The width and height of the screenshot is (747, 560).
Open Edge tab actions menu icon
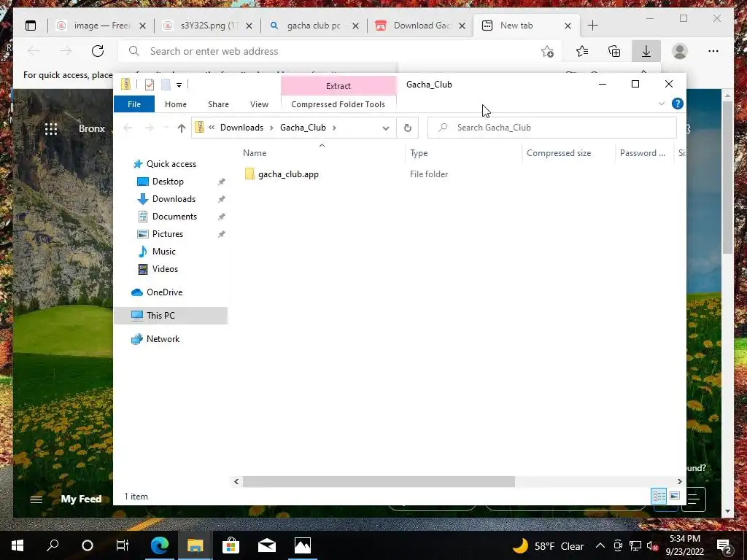point(31,26)
